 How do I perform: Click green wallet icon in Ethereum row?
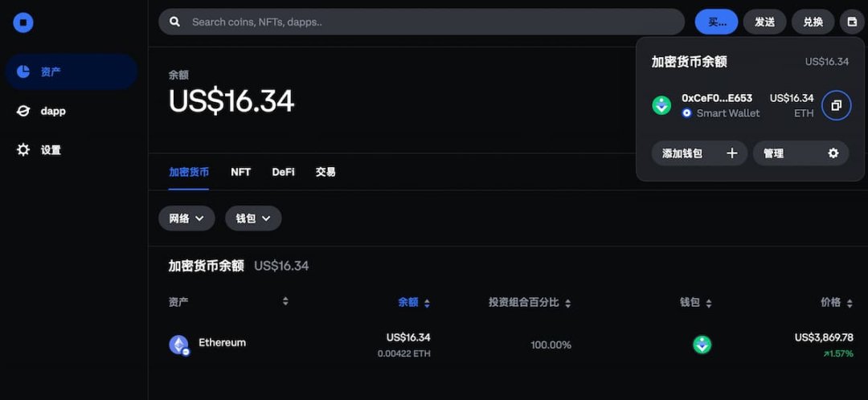coord(702,345)
